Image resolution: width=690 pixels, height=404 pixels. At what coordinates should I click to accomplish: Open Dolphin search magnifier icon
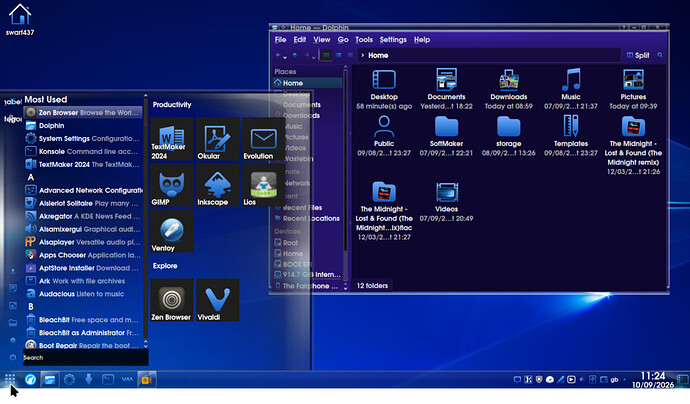[660, 55]
